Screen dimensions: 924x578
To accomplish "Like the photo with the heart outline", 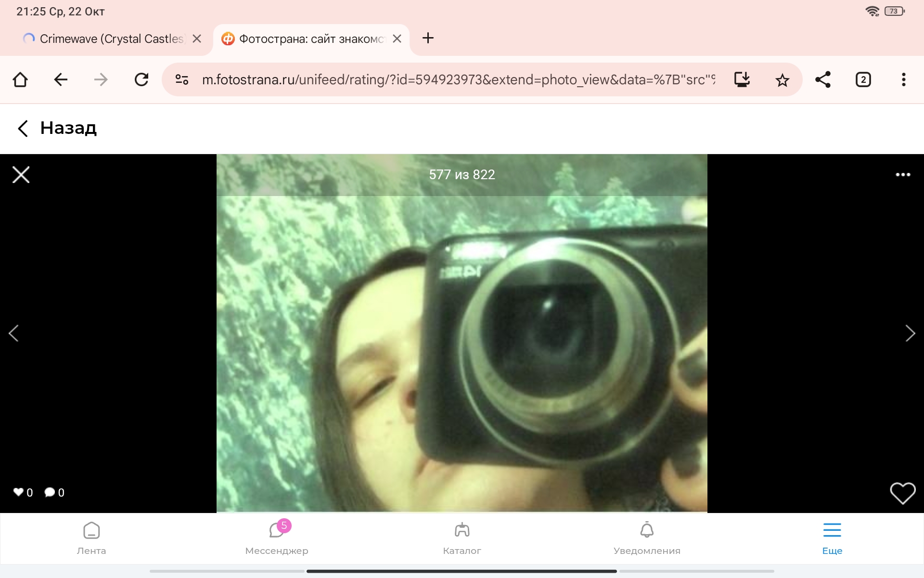I will [x=903, y=492].
